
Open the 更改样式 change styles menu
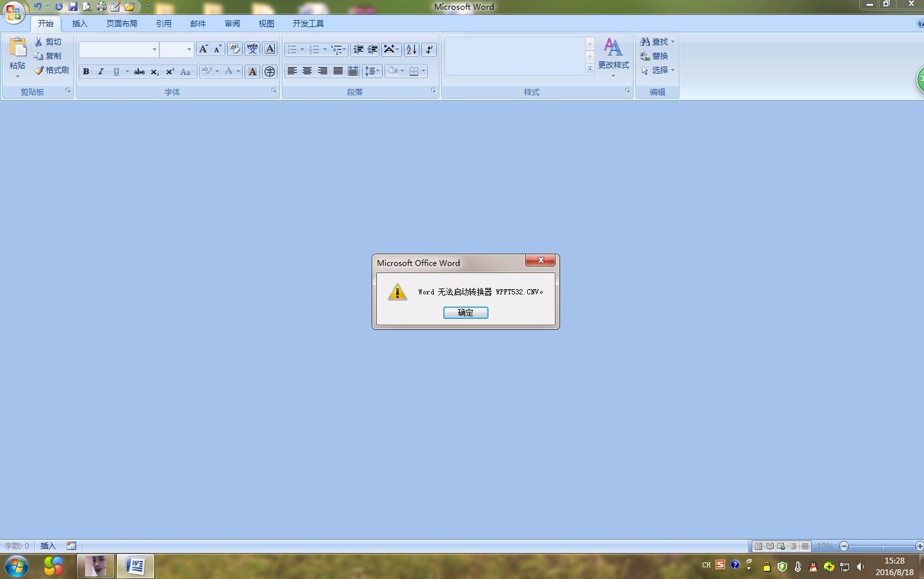tap(613, 57)
